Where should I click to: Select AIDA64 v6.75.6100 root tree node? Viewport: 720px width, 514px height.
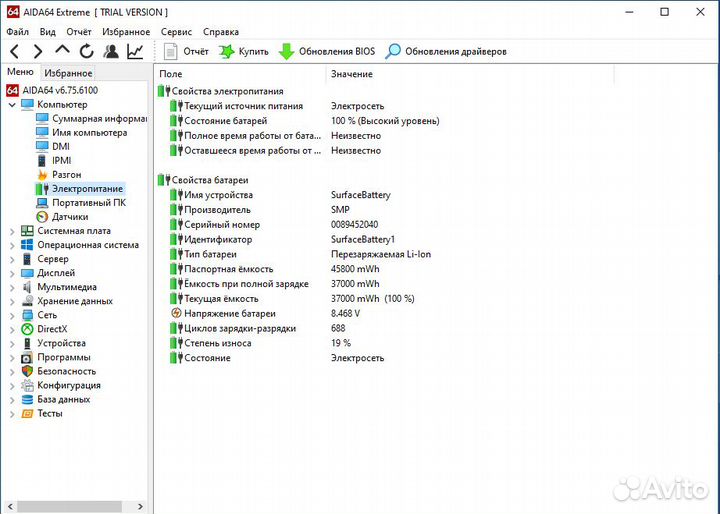pyautogui.click(x=52, y=90)
